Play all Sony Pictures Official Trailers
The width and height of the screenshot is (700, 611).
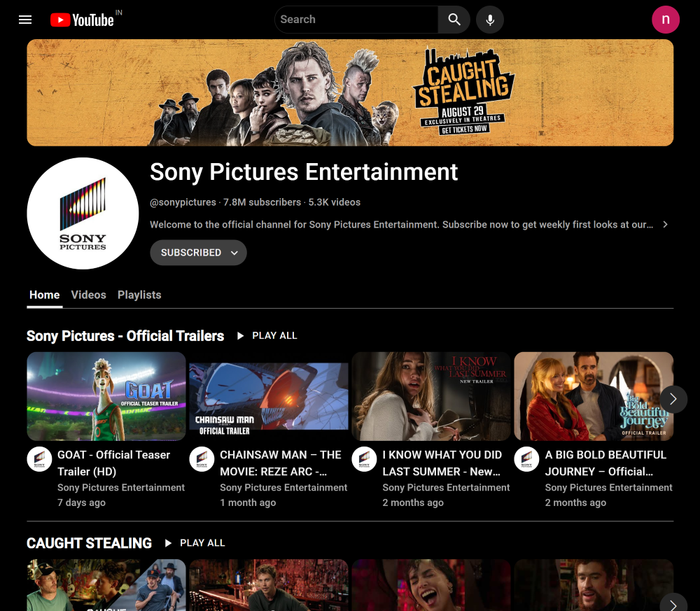[x=267, y=336]
